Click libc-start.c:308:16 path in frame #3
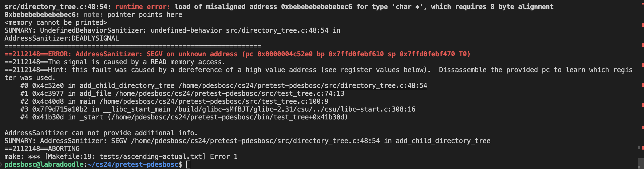The image size is (644, 169). click(295, 109)
